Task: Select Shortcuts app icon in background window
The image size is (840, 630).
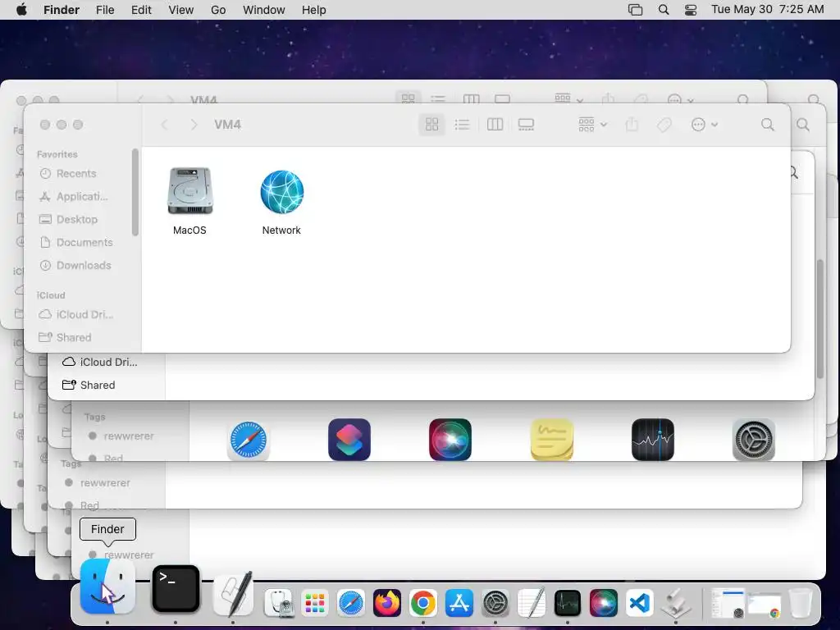Action: 349,440
